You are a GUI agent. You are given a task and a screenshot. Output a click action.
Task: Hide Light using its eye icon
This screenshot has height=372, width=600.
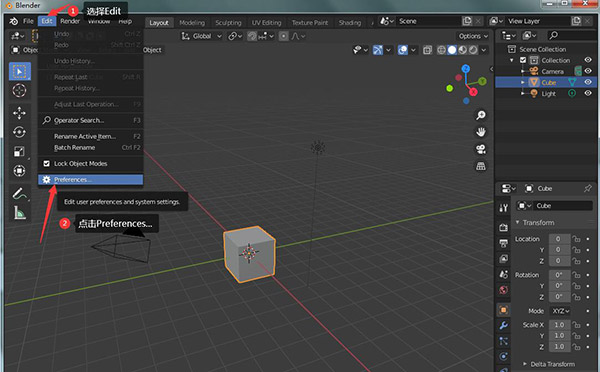tap(588, 93)
